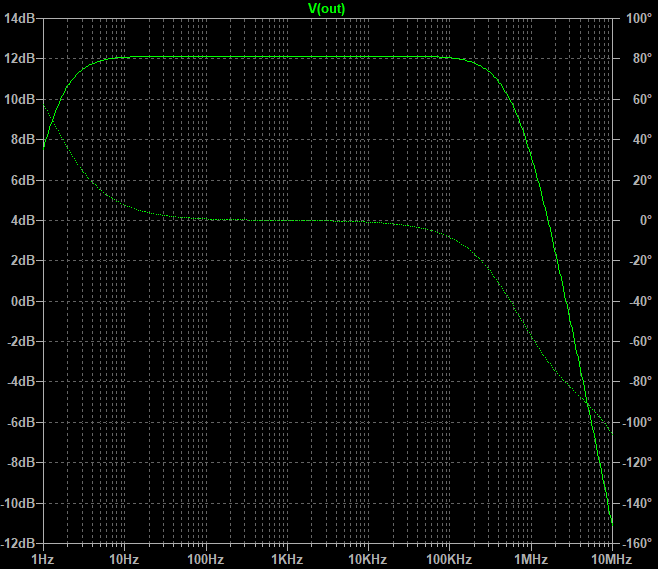This screenshot has height=569, width=658.
Task: Click the 0dB left axis label
Action: (x=23, y=301)
